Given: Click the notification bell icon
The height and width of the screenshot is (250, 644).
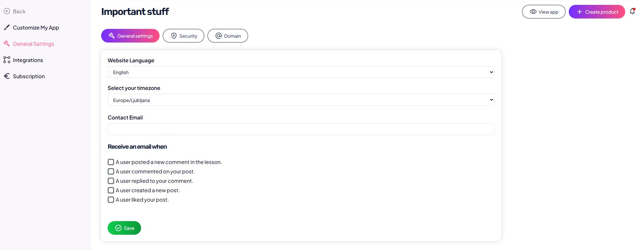Looking at the screenshot, I should [632, 12].
